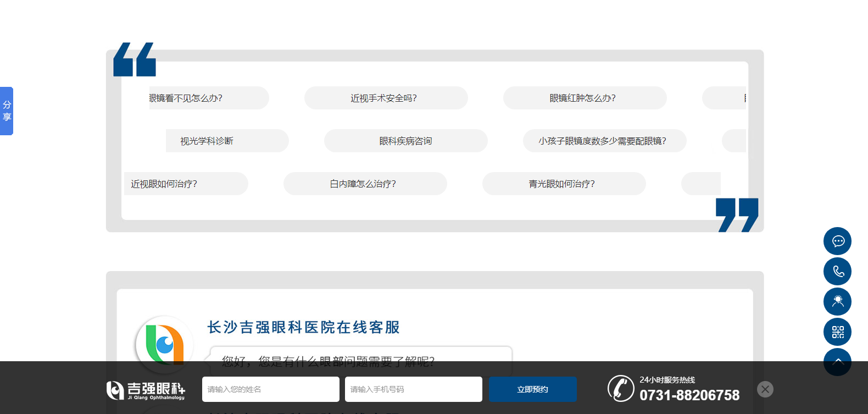The width and height of the screenshot is (868, 414).
Task: Select the question 近视手术安全吗?
Action: click(386, 98)
